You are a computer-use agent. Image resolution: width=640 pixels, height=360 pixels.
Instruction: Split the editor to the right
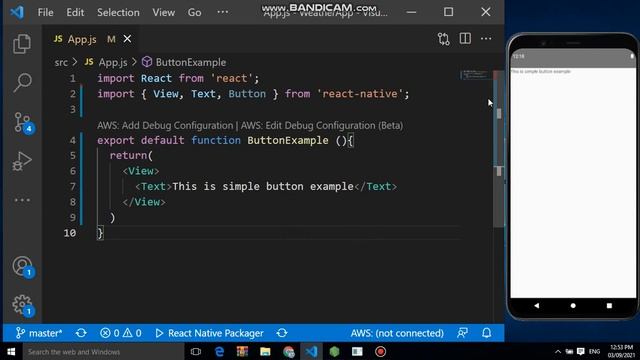click(x=465, y=38)
